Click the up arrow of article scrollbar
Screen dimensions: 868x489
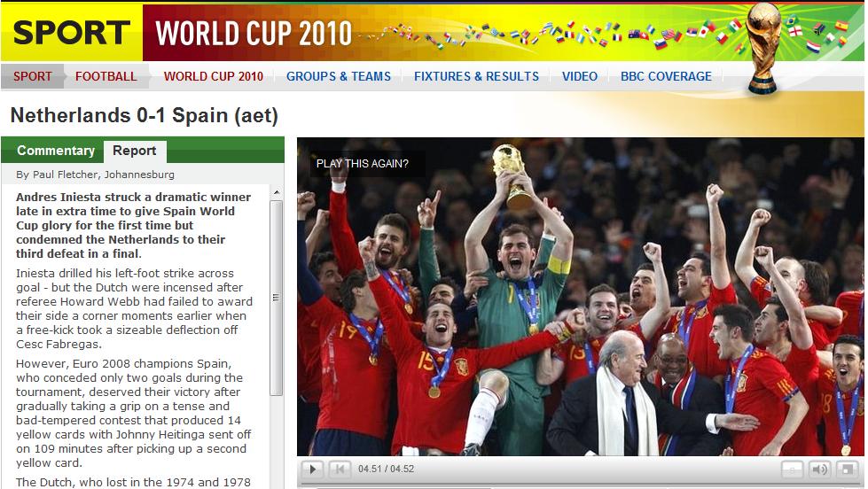coord(277,192)
